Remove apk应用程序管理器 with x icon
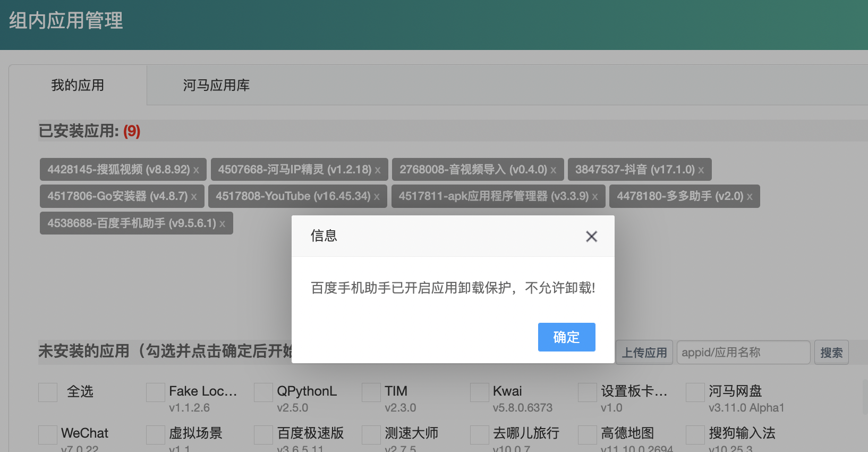This screenshot has height=452, width=868. coord(595,197)
